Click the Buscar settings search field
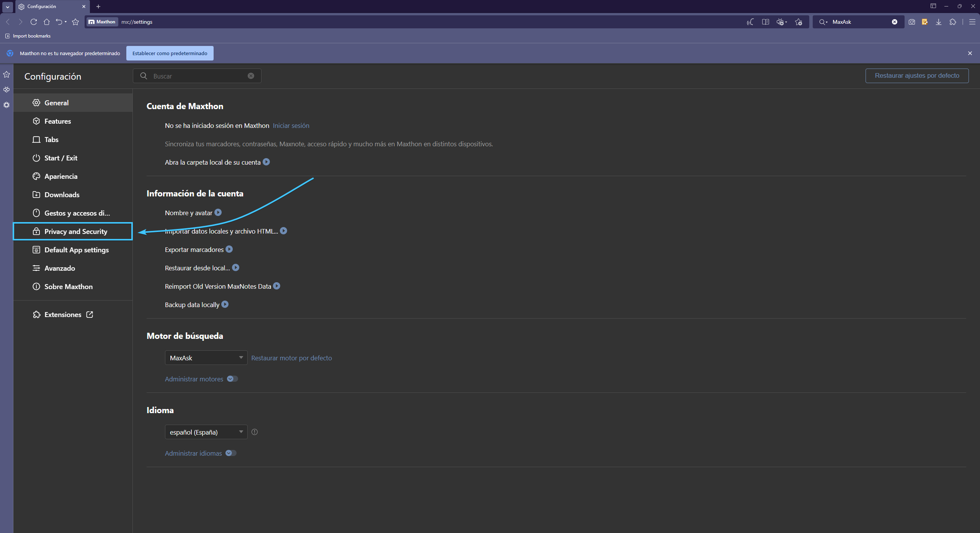Image resolution: width=980 pixels, height=533 pixels. (197, 76)
